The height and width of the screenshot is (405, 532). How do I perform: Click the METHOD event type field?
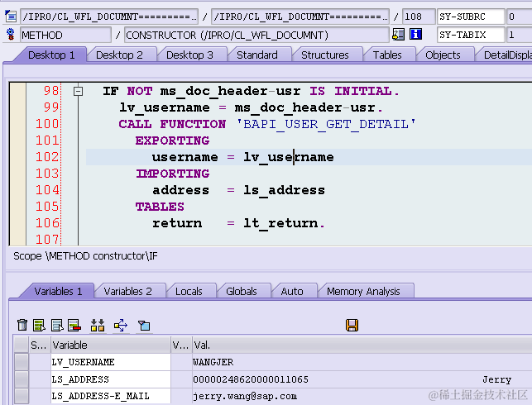[x=65, y=35]
